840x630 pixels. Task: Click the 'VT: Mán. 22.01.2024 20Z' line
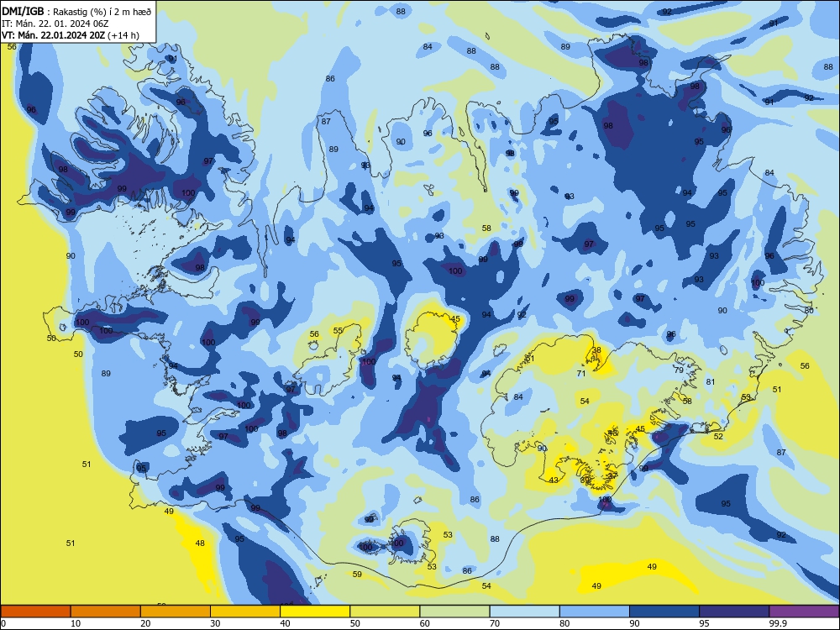(53, 35)
